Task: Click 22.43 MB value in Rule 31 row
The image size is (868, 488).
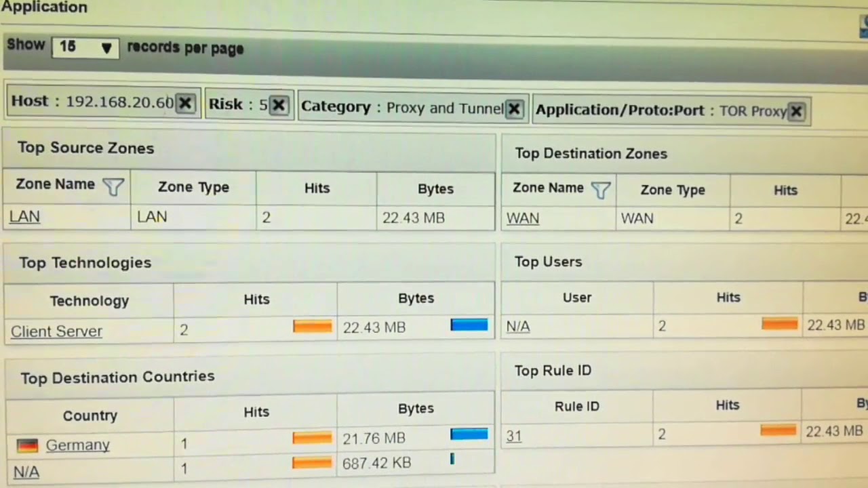Action: click(834, 431)
